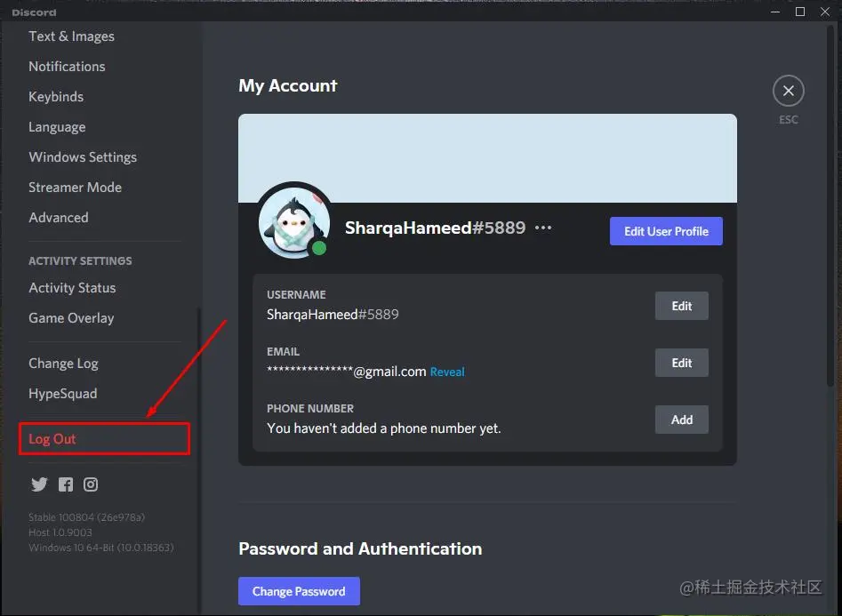Click 'You haven't added a phone number yet.' text
Image resolution: width=842 pixels, height=616 pixels.
(384, 428)
